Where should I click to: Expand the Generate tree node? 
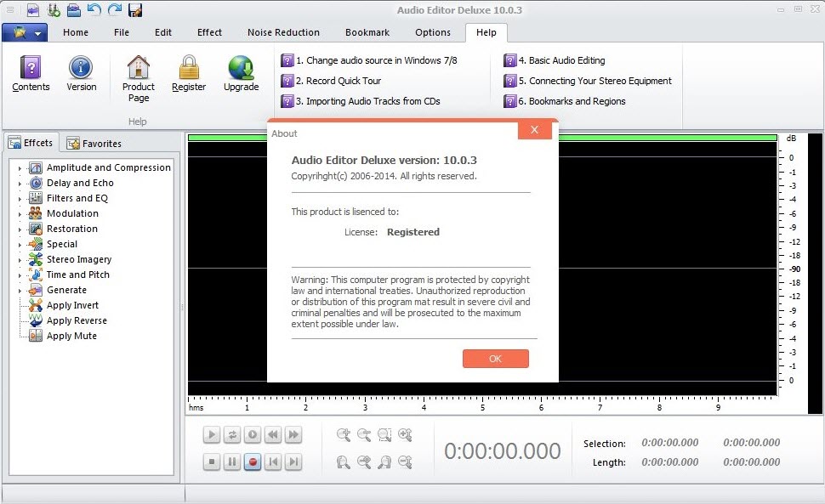(x=20, y=290)
